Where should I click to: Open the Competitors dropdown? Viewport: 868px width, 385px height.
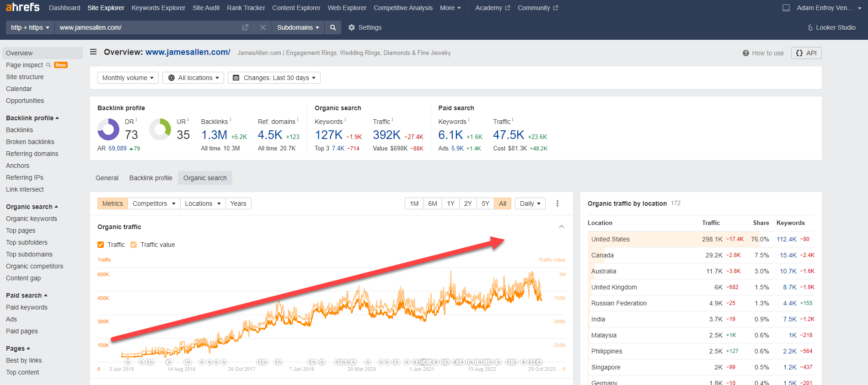point(154,203)
